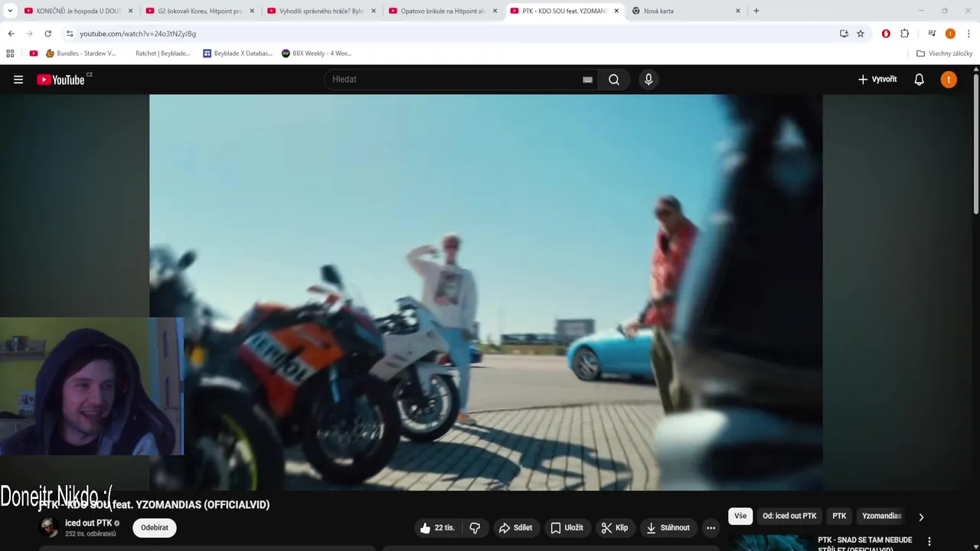Create a clip with Klip button
The height and width of the screenshot is (551, 980).
coord(615,528)
